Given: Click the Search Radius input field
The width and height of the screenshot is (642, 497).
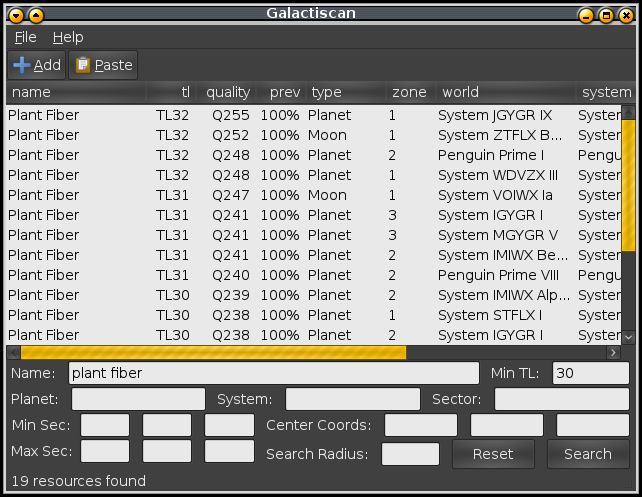Looking at the screenshot, I should (x=410, y=454).
